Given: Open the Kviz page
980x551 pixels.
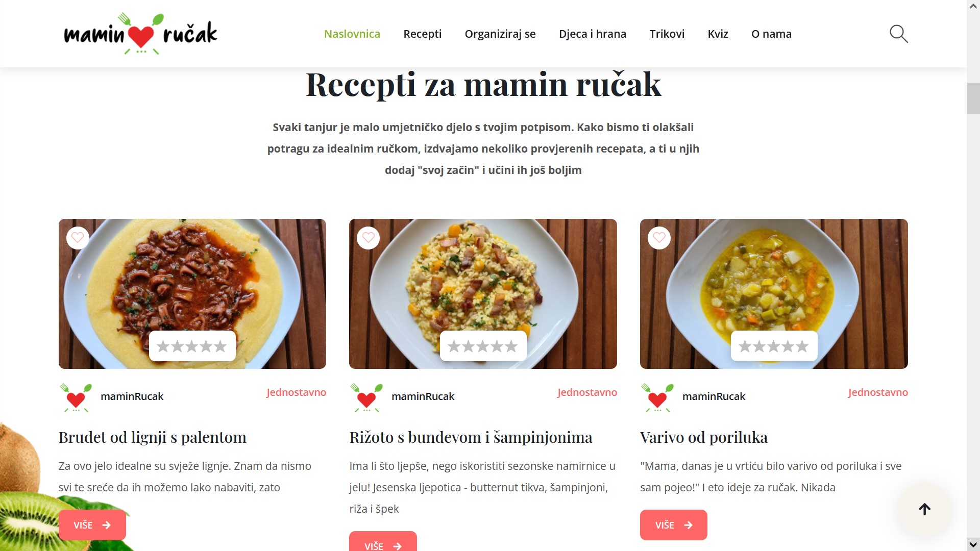Looking at the screenshot, I should pyautogui.click(x=718, y=34).
